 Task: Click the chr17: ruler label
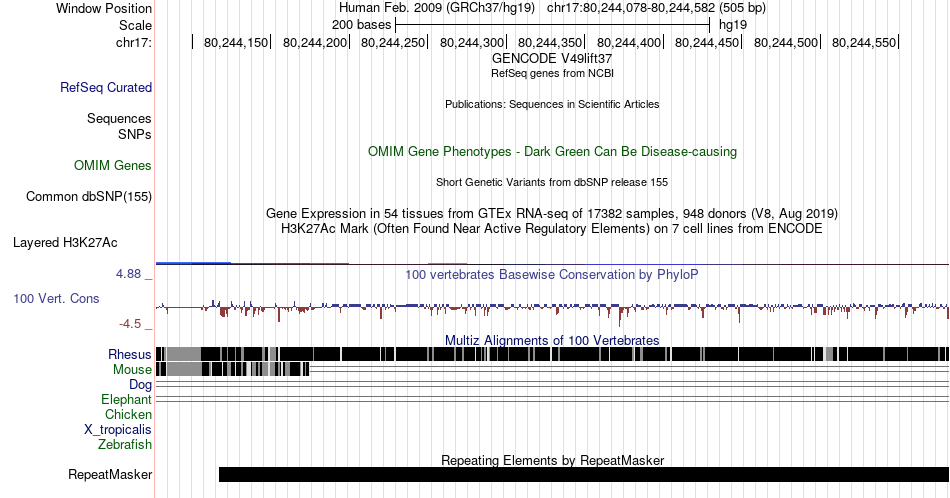coord(134,42)
